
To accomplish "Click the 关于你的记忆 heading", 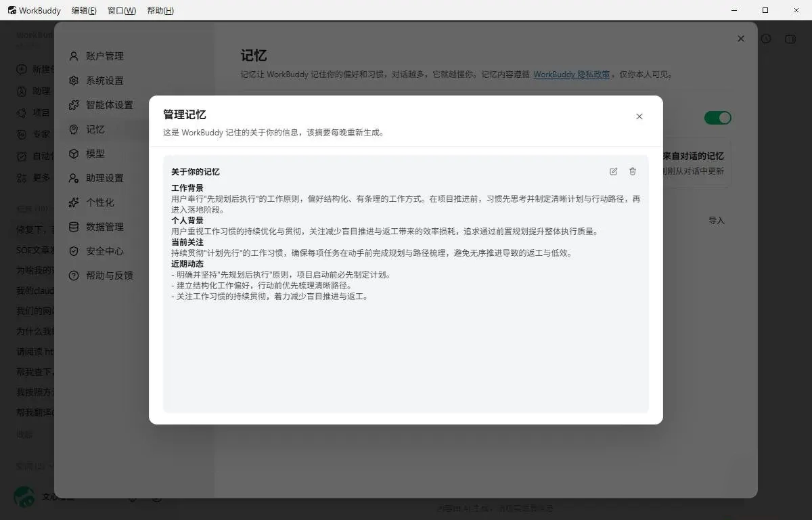I will pyautogui.click(x=196, y=172).
